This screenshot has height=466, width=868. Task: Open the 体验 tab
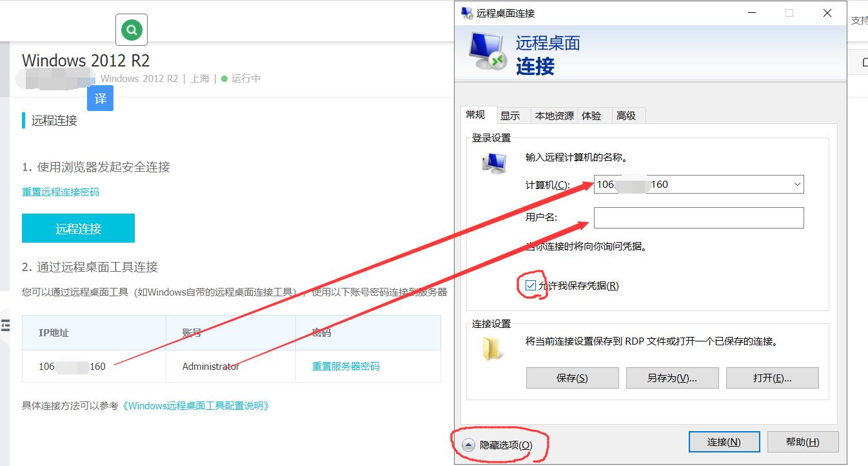[591, 116]
